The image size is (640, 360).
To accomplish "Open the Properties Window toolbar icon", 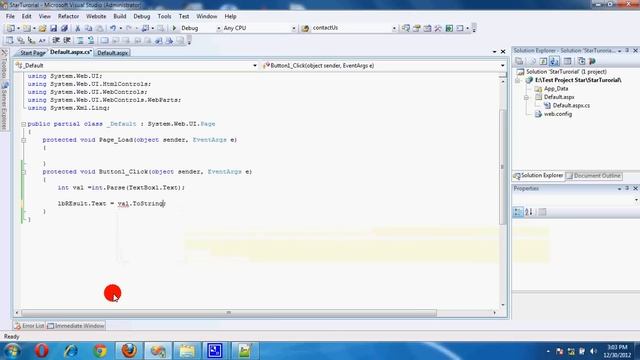I will coord(416,28).
